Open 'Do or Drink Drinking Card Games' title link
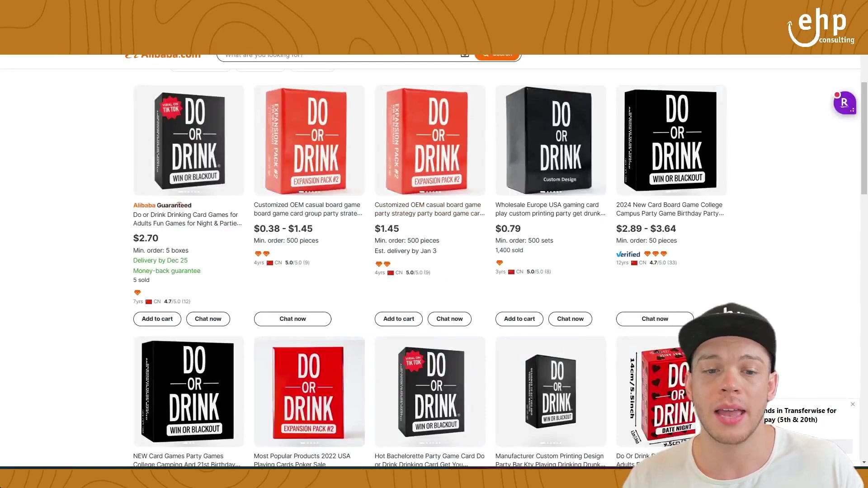Viewport: 868px width, 488px height. pos(187,219)
